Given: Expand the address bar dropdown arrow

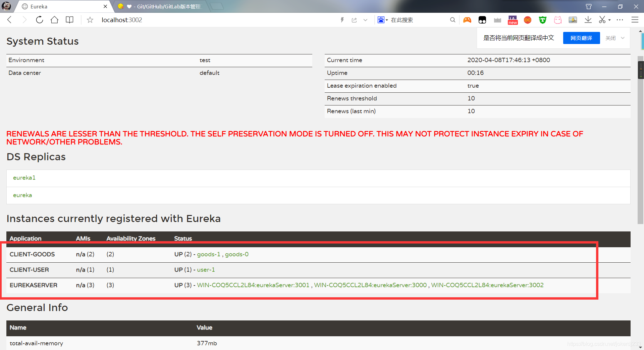Looking at the screenshot, I should pos(365,20).
